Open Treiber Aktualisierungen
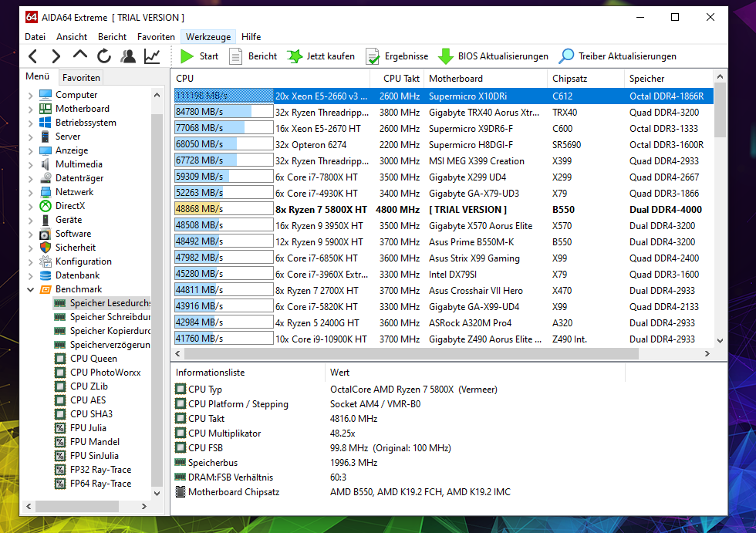 pos(618,56)
